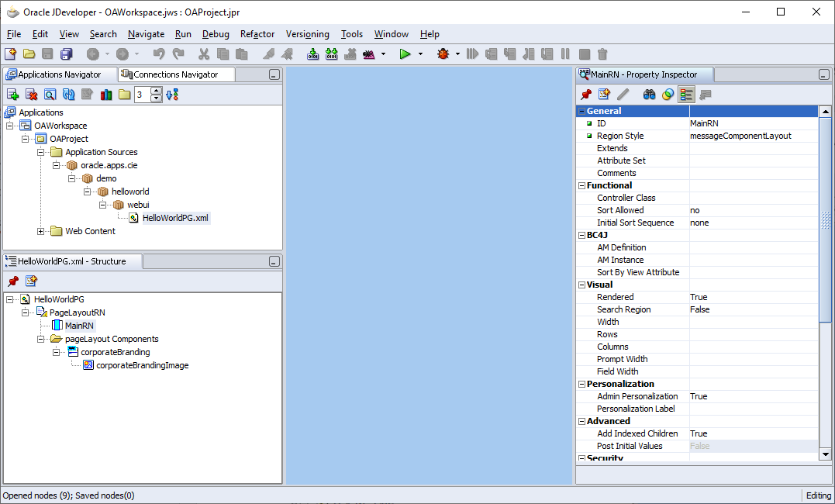Click the pin icon in Structure panel

click(x=12, y=281)
